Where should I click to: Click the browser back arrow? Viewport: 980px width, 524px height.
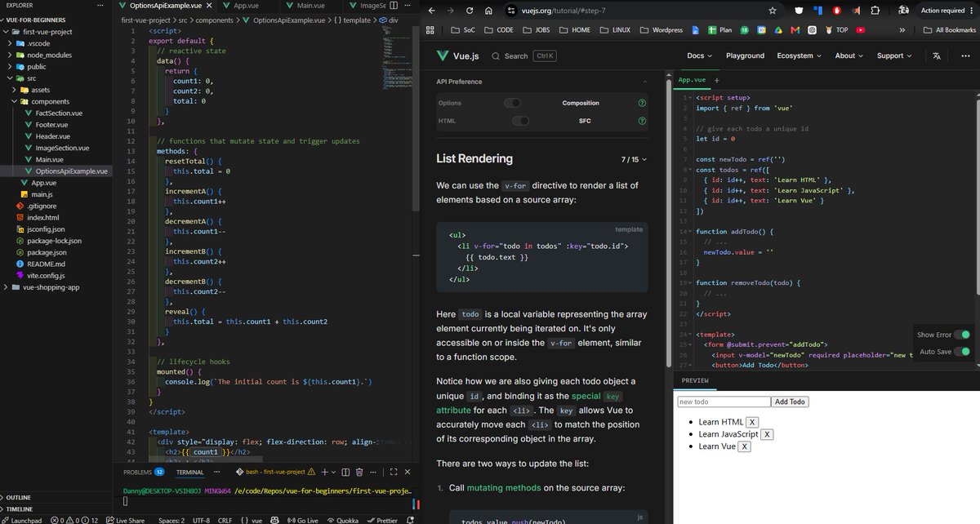[x=430, y=11]
